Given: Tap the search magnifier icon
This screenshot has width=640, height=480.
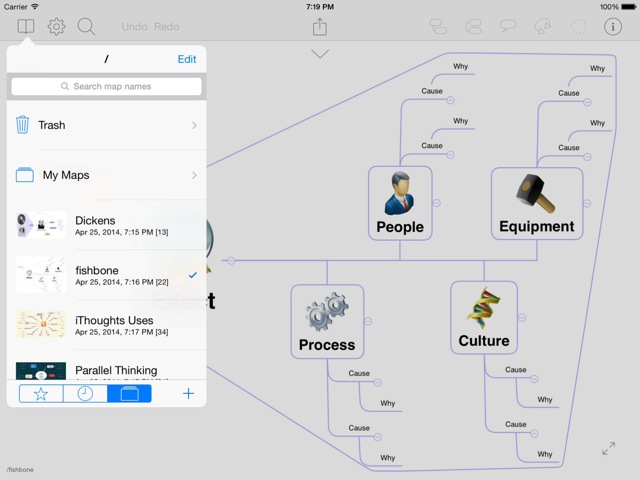Looking at the screenshot, I should pos(87,27).
